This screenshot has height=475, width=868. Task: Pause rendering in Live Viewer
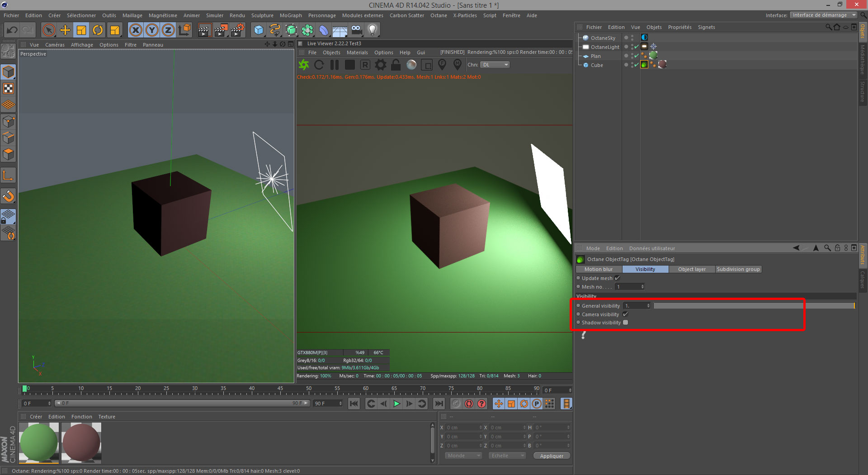[x=335, y=65]
